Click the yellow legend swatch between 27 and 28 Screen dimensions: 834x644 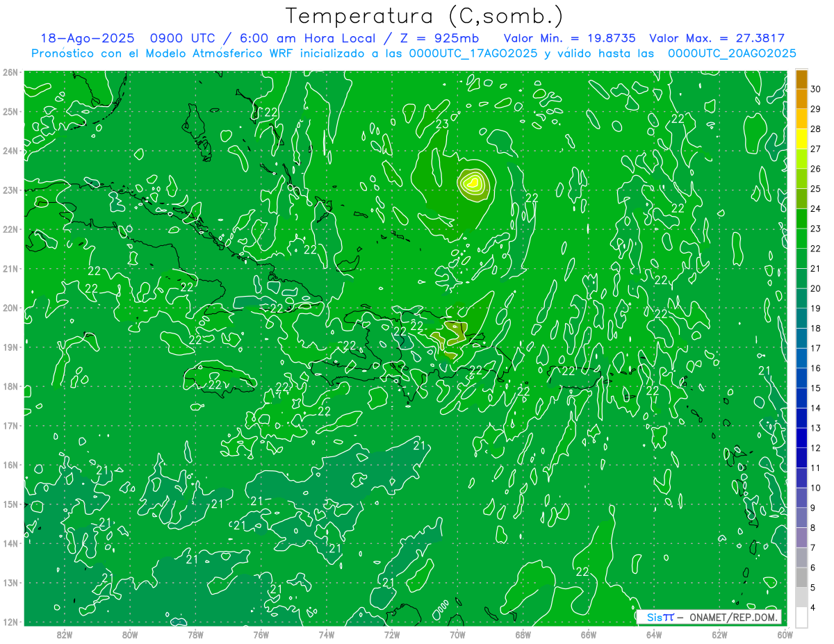(802, 139)
